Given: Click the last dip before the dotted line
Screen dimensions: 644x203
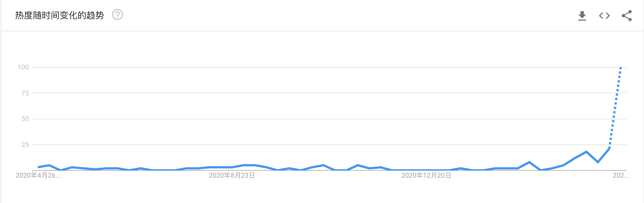Looking at the screenshot, I should pyautogui.click(x=598, y=162).
